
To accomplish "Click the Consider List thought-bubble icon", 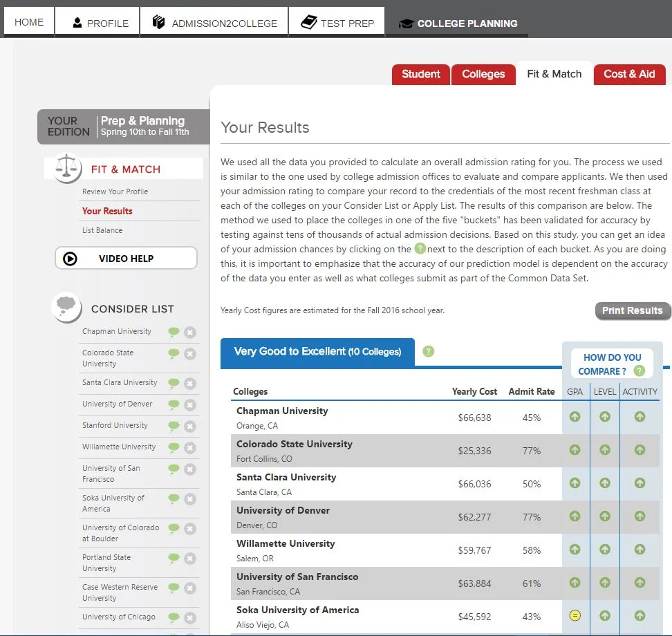I will point(66,306).
